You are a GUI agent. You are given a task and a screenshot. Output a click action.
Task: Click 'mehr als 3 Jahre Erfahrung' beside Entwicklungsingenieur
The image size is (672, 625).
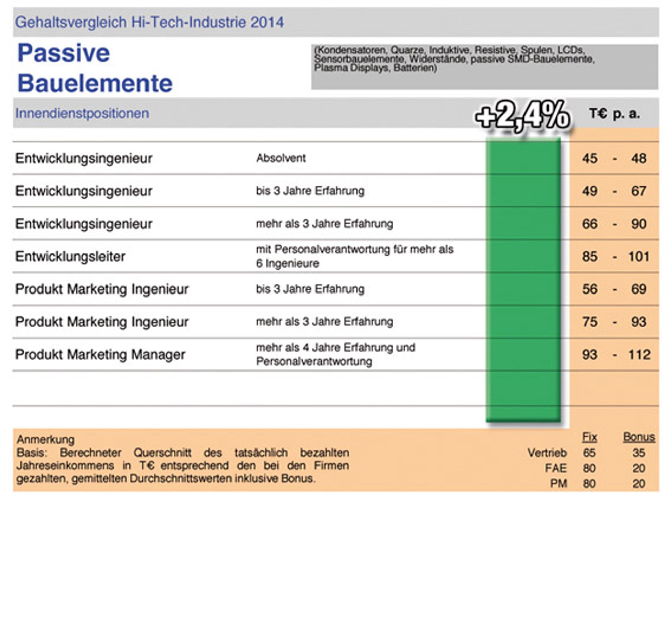tap(325, 224)
